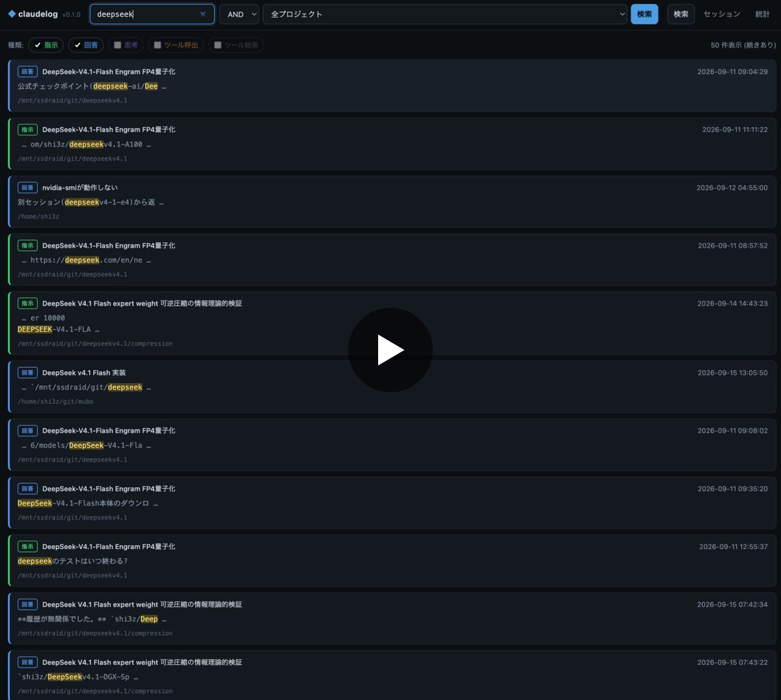Open the result titled nvidia-smiが動作しない
The width and height of the screenshot is (781, 700).
pyautogui.click(x=80, y=187)
